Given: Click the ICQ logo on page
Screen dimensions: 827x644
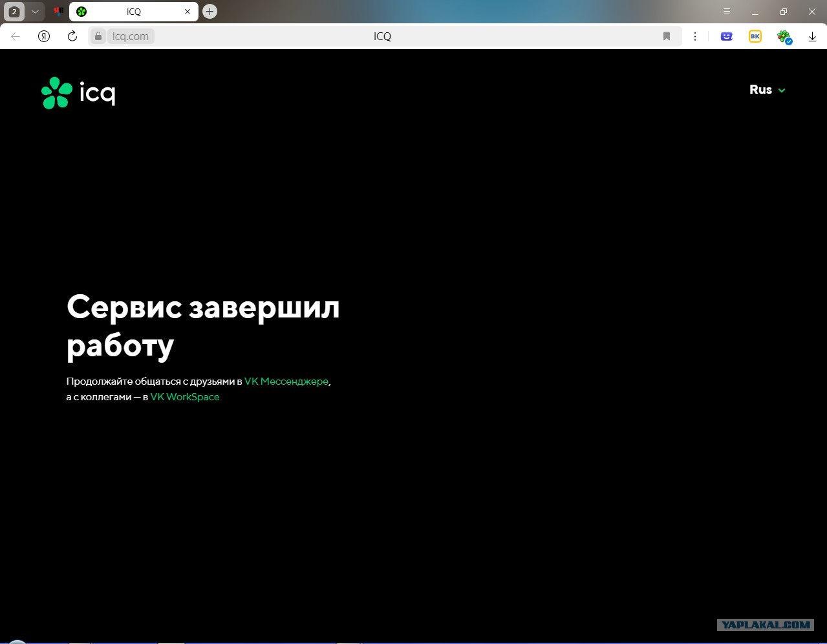Looking at the screenshot, I should click(x=78, y=93).
